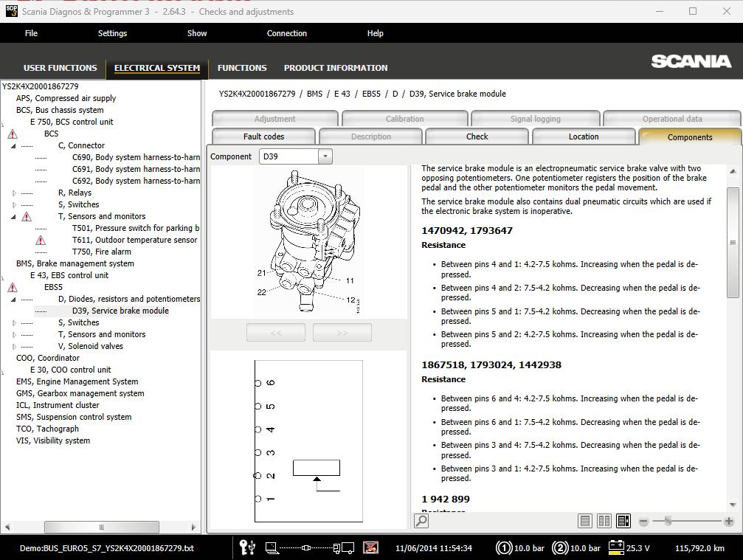
Task: Open the Component D39 dropdown arrow
Action: click(325, 156)
